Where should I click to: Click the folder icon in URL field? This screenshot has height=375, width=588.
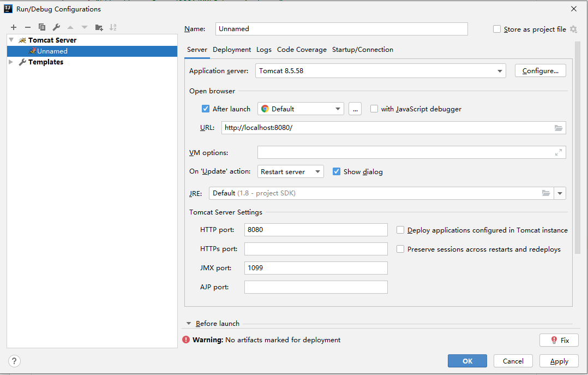(559, 128)
